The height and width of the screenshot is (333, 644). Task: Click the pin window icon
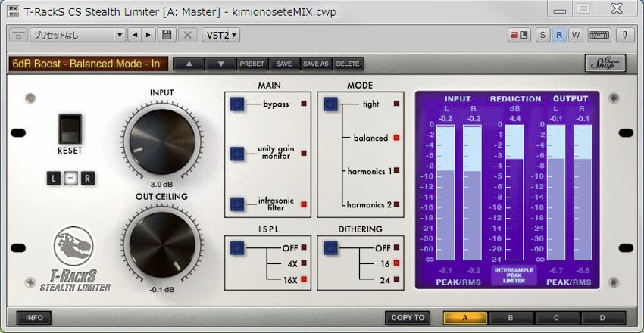tap(625, 36)
